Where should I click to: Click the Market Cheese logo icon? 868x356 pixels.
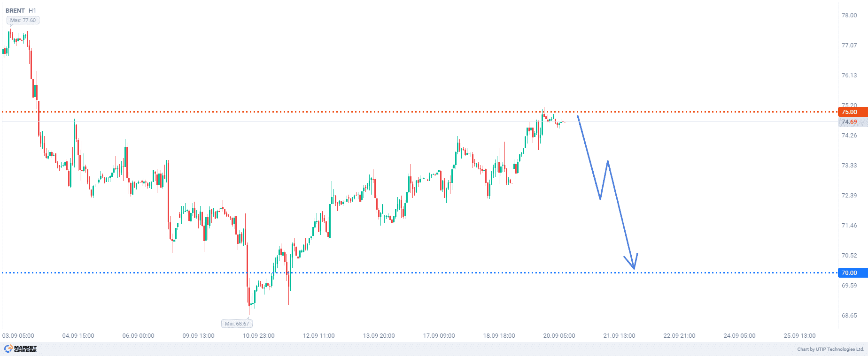8,348
